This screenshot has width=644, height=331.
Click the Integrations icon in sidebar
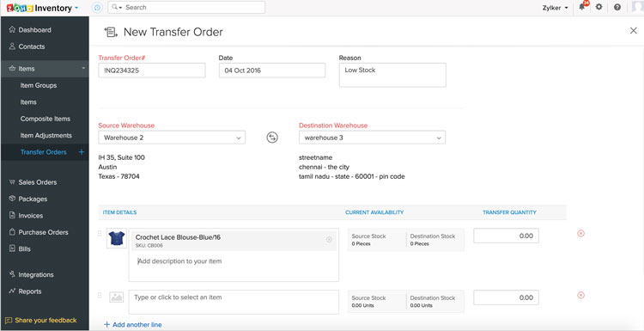coord(12,274)
